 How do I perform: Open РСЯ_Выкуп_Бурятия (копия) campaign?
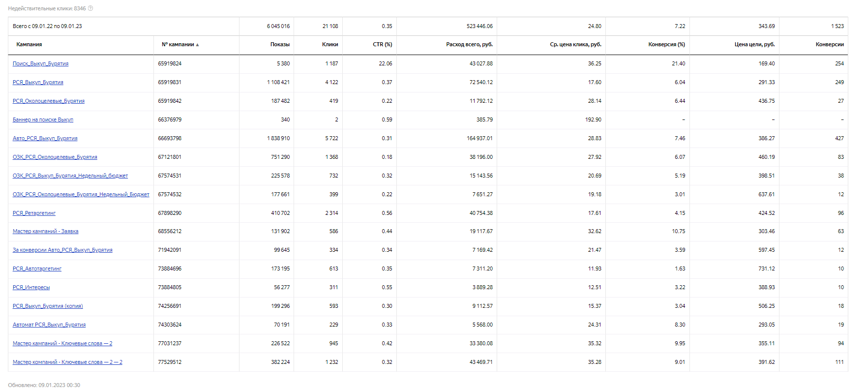pyautogui.click(x=48, y=306)
